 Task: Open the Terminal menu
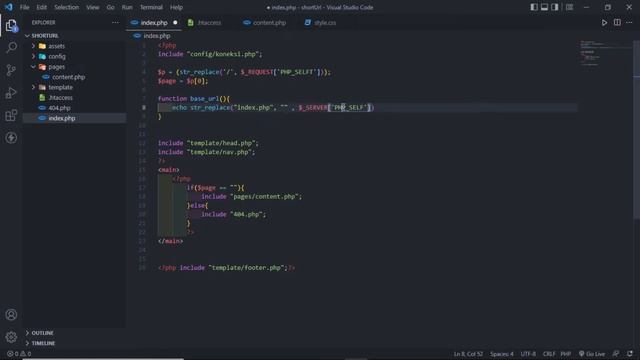click(151, 7)
